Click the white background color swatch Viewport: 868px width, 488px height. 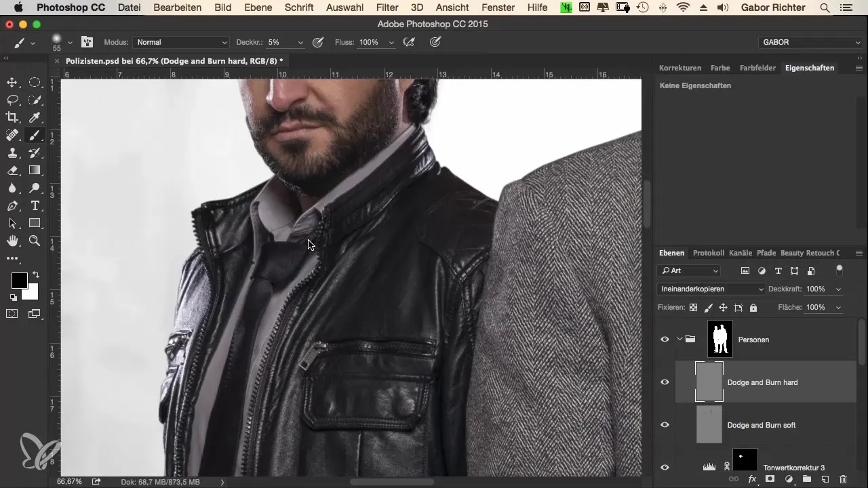pyautogui.click(x=31, y=293)
